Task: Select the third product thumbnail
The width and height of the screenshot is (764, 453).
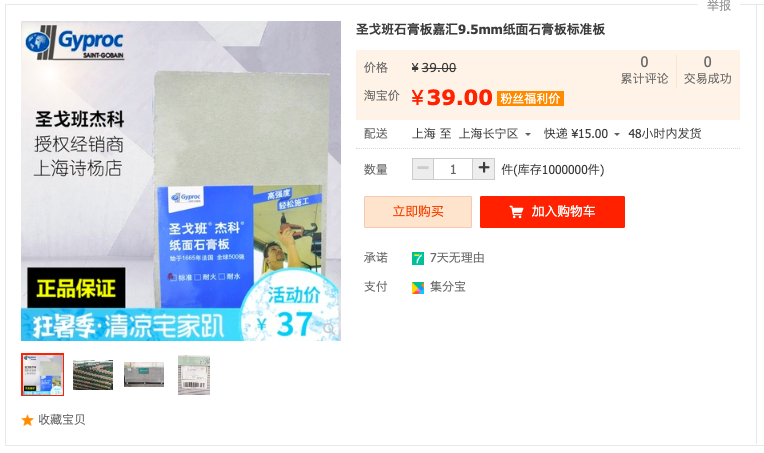Action: point(144,375)
